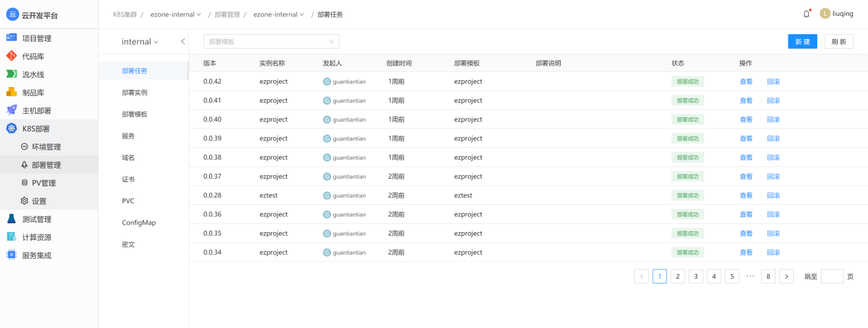Select the 流水线 pipeline icon
Viewport: 868px width, 328px height.
[12, 74]
